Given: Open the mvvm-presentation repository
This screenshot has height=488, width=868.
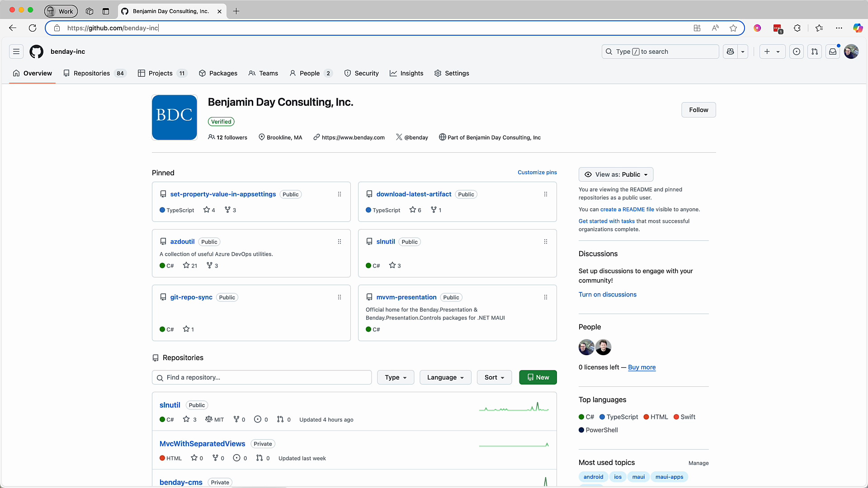Looking at the screenshot, I should [406, 297].
